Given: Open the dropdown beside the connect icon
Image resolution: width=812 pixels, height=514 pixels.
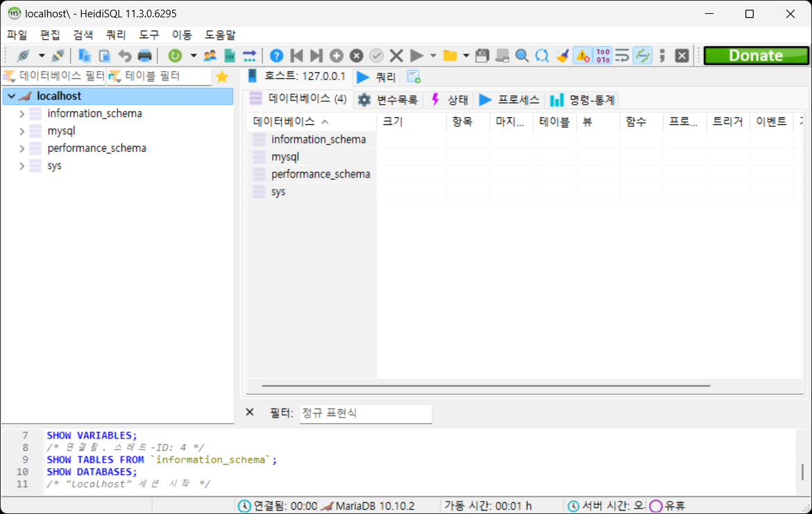Looking at the screenshot, I should 42,55.
